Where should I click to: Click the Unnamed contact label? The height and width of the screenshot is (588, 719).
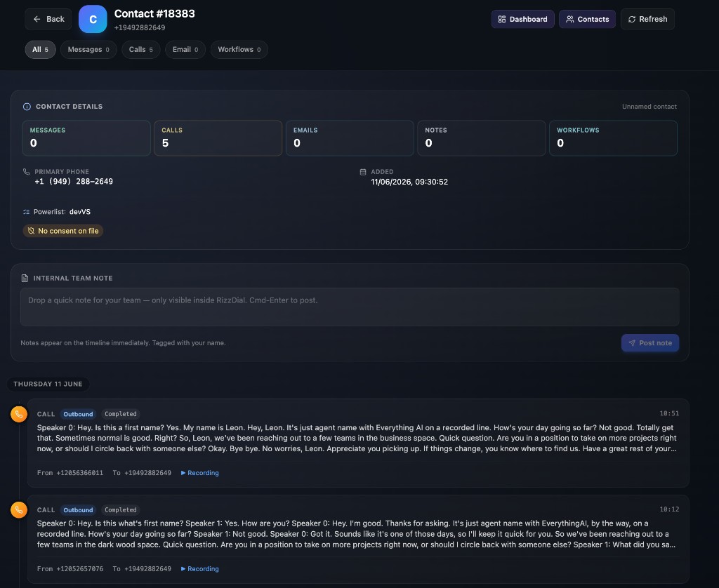click(649, 107)
